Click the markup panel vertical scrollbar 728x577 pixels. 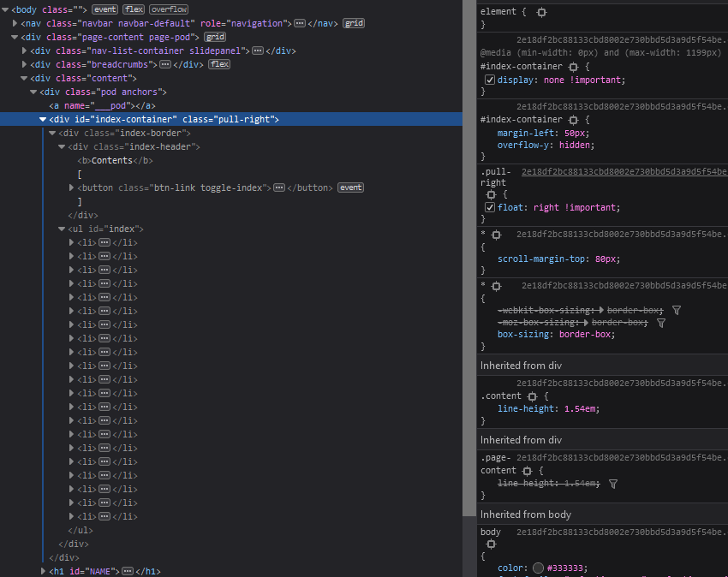pos(468,258)
